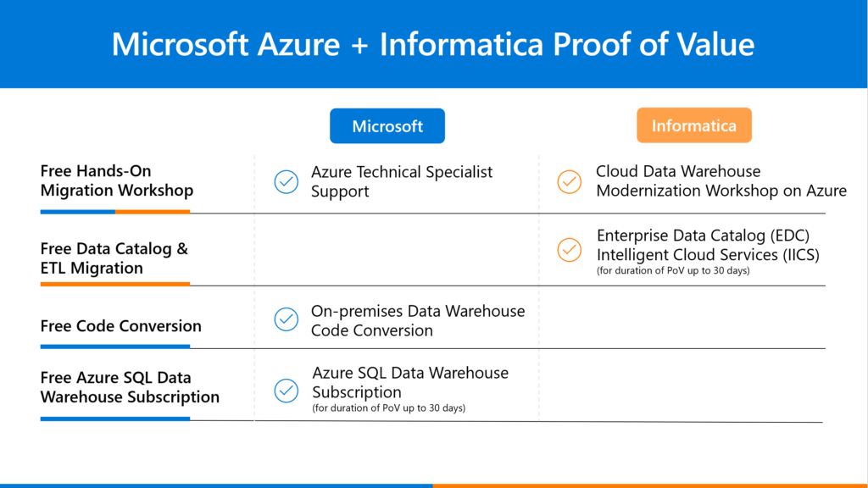Select the Free Data Catalog & ETL Migration label

[114, 258]
